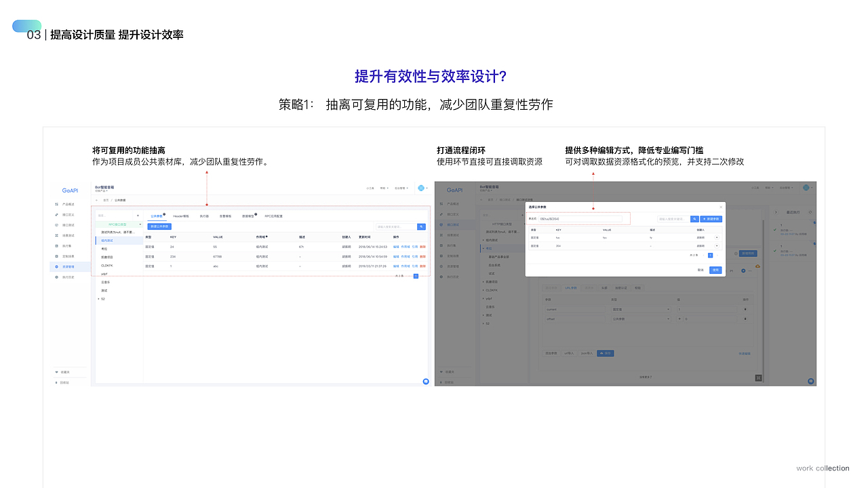868x488 pixels.
Task: Open the 固定值 type dropdown for current
Action: coord(641,310)
